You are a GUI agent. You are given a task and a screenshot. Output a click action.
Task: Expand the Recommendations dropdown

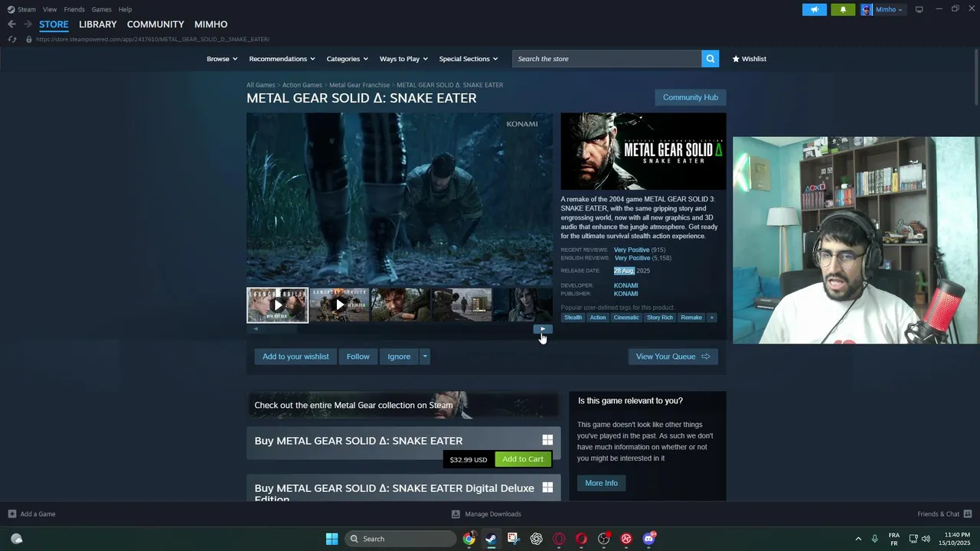click(x=282, y=59)
